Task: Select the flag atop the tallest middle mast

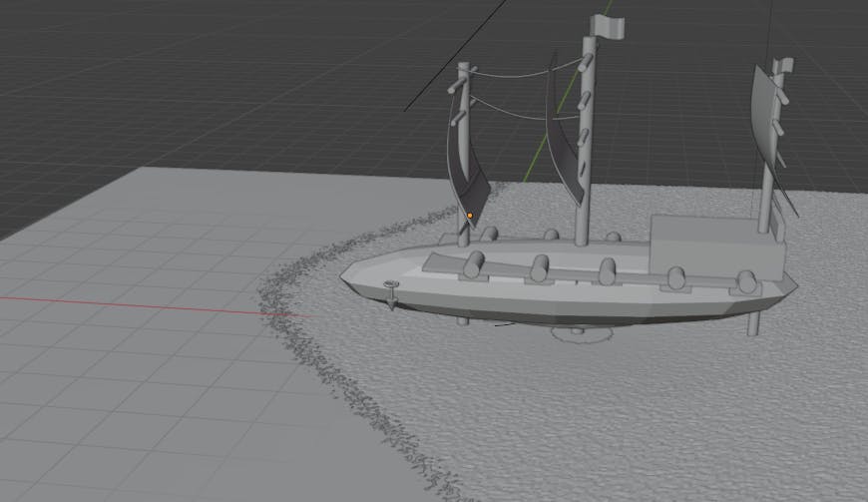Action: pyautogui.click(x=609, y=26)
